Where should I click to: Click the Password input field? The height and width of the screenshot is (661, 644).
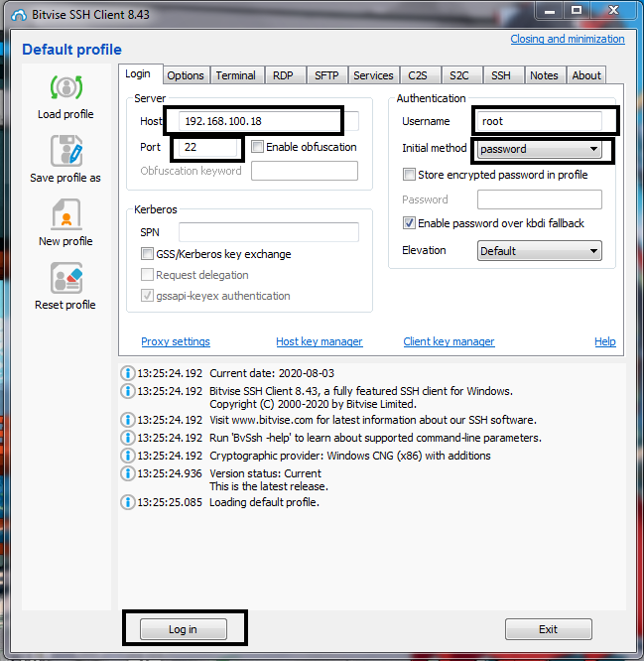[x=540, y=199]
